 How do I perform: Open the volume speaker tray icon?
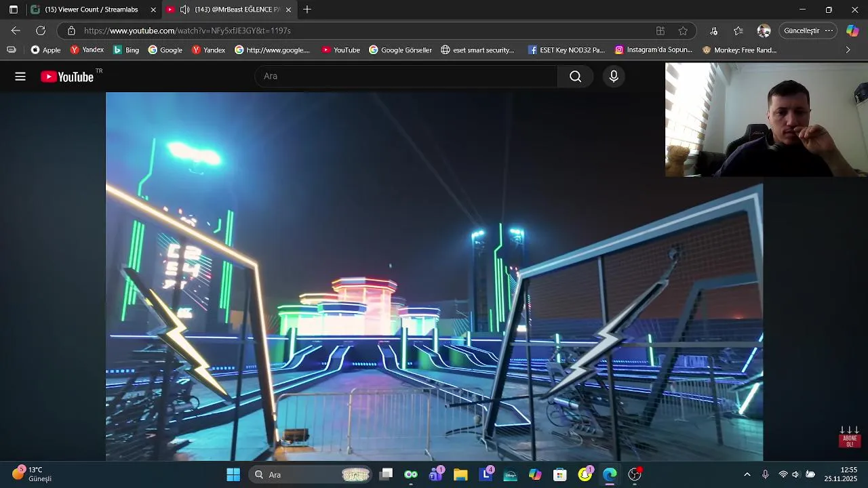coord(796,474)
